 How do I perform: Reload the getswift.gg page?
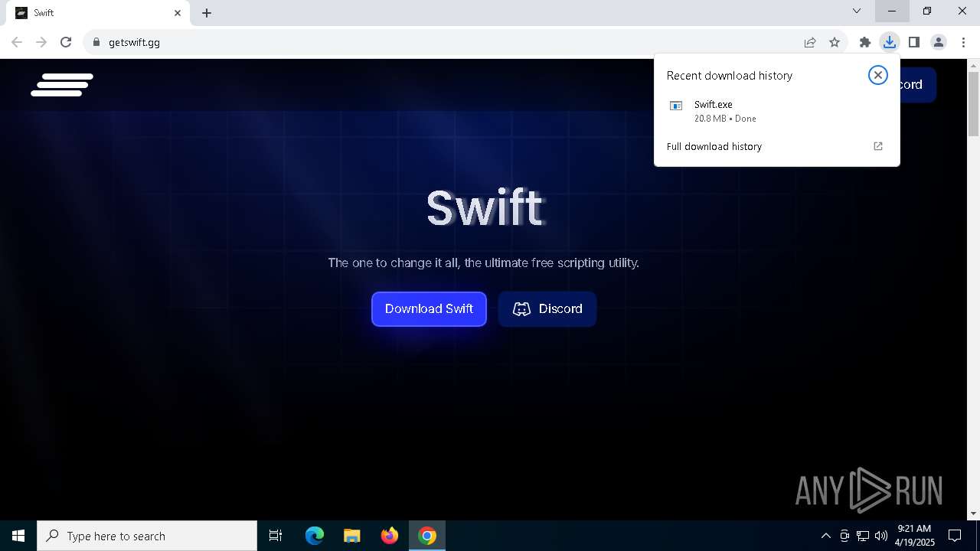pyautogui.click(x=66, y=42)
